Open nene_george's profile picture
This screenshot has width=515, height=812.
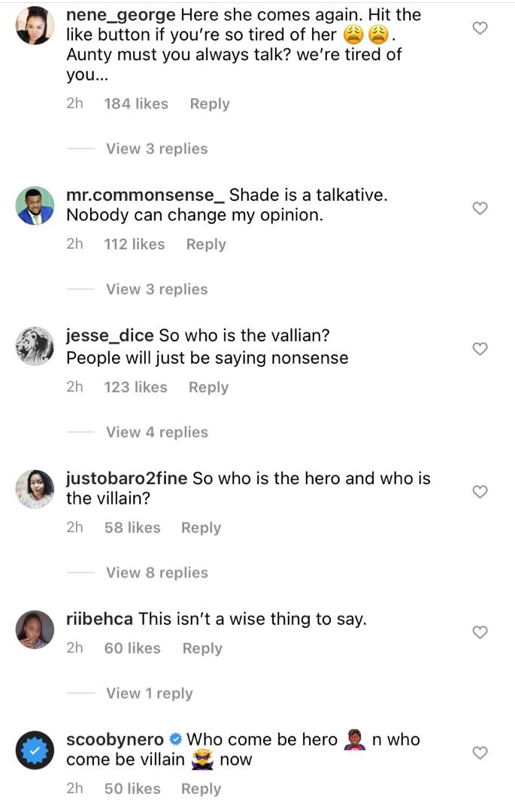click(x=35, y=26)
